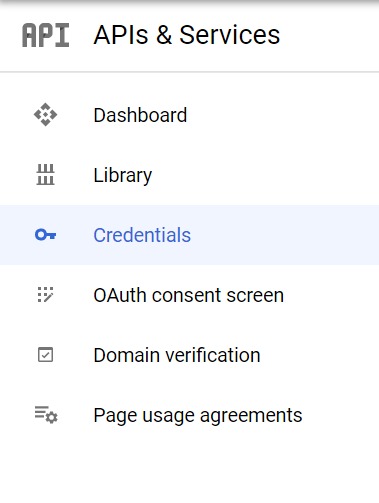
Task: Click the Domain verification checkmark box icon
Action: pyautogui.click(x=45, y=355)
